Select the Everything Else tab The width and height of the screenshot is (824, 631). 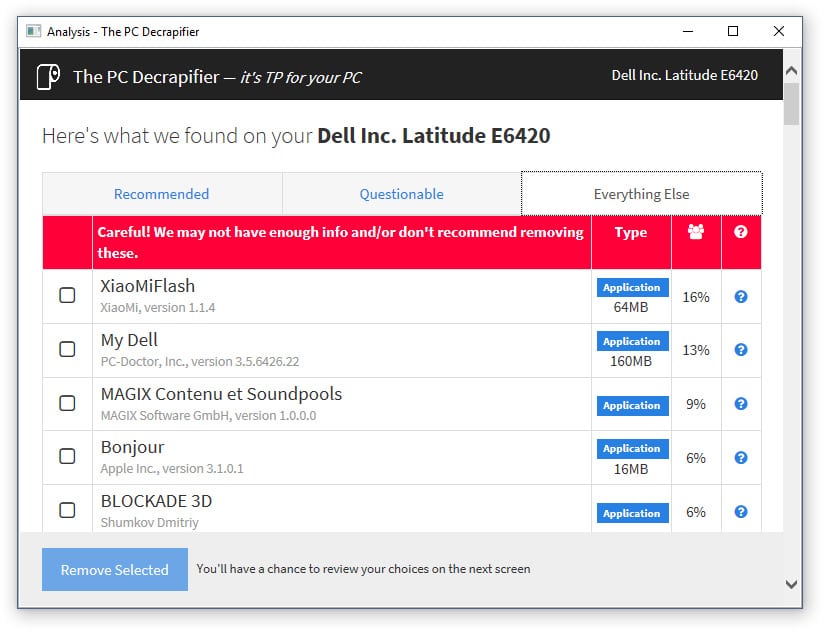click(x=642, y=194)
